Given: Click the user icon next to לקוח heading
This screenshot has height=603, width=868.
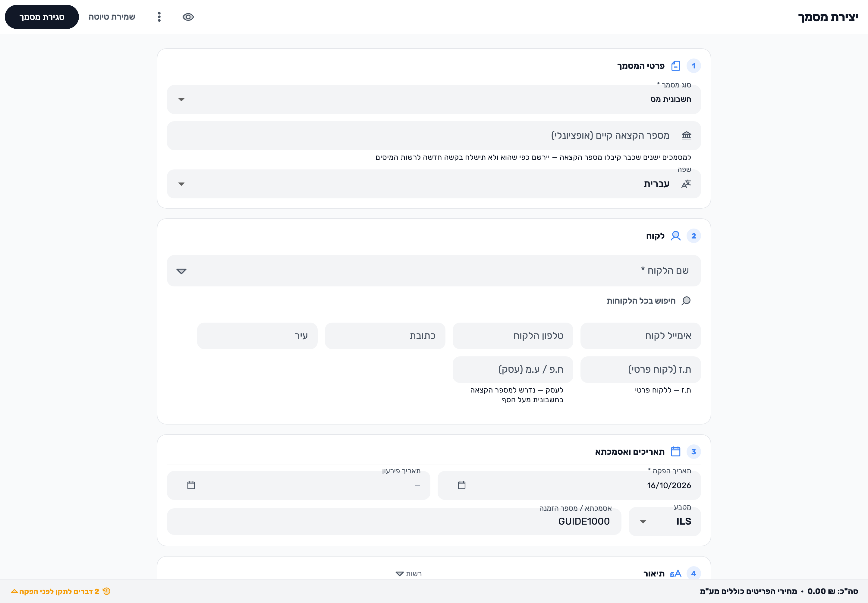Looking at the screenshot, I should click(675, 236).
